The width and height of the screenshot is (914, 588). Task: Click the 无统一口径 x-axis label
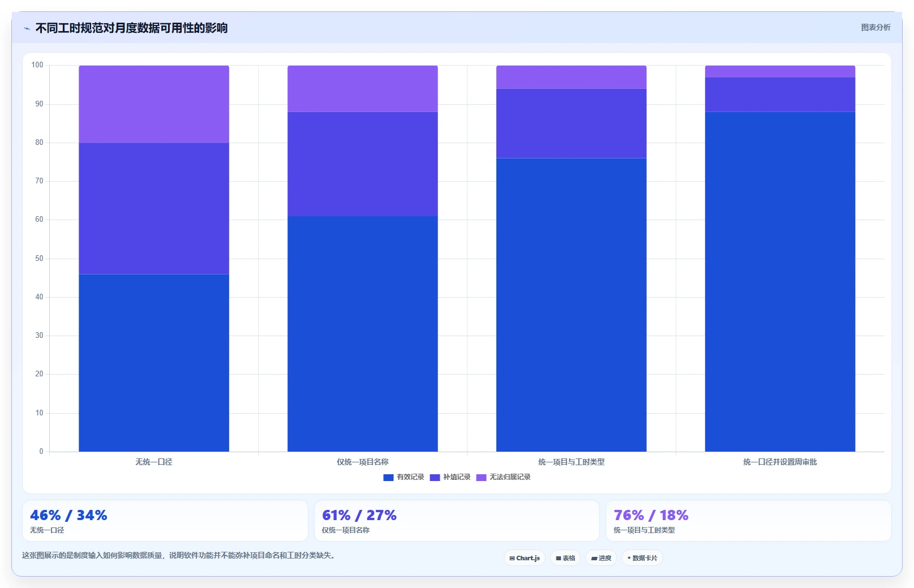pyautogui.click(x=154, y=462)
